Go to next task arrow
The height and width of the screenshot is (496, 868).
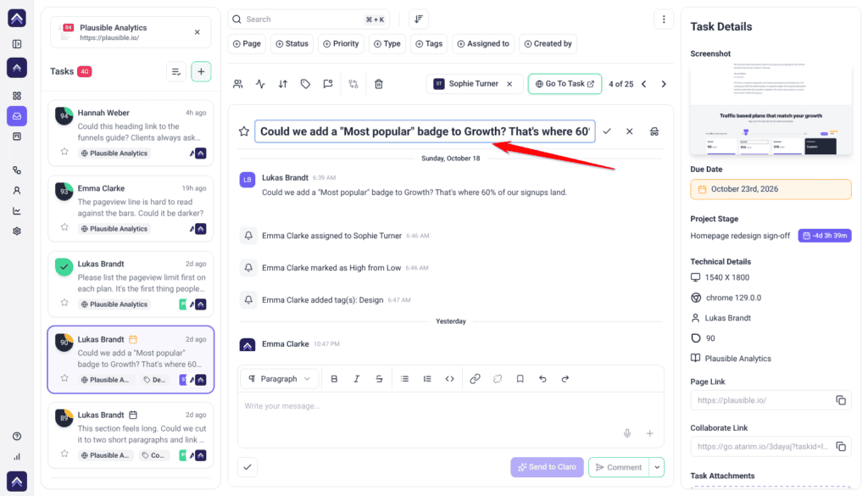pyautogui.click(x=664, y=84)
